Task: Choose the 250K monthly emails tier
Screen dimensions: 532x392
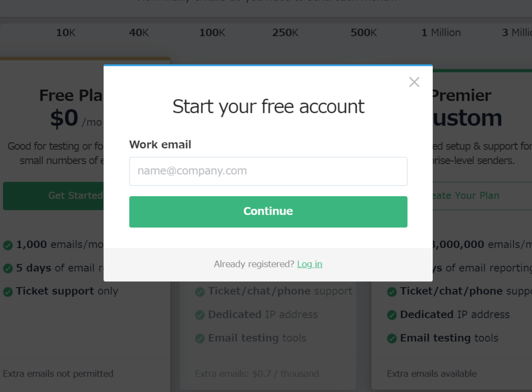Action: (x=285, y=33)
